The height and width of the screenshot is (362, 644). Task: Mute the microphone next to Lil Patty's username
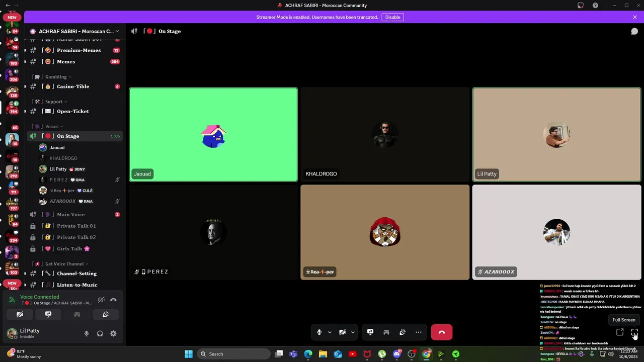point(87,333)
